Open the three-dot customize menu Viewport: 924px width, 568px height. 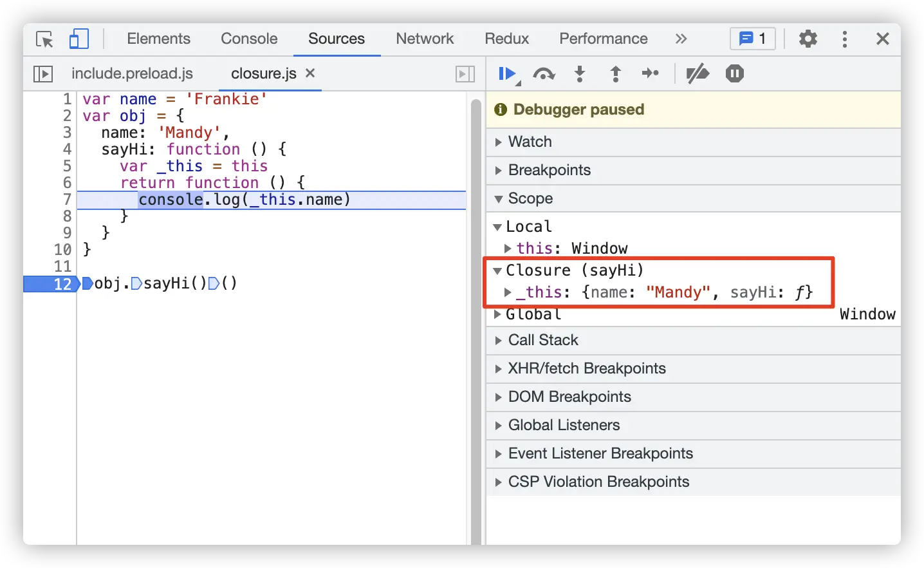845,39
